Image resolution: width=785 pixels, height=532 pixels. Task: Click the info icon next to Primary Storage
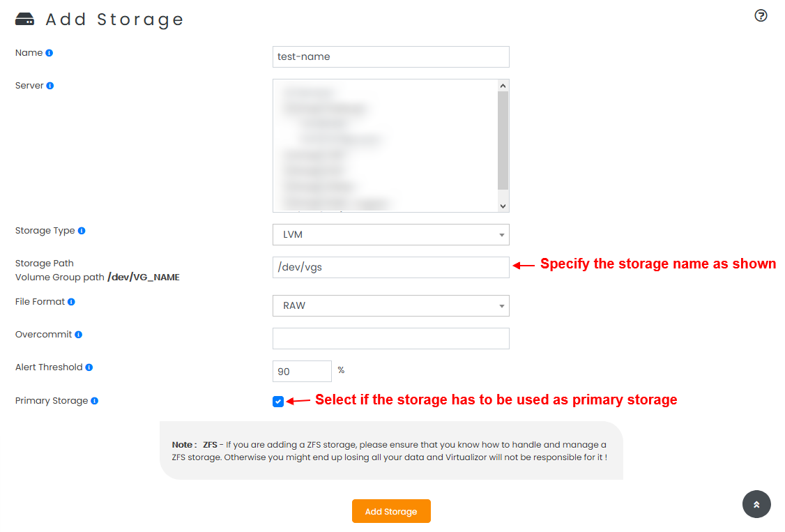click(96, 400)
